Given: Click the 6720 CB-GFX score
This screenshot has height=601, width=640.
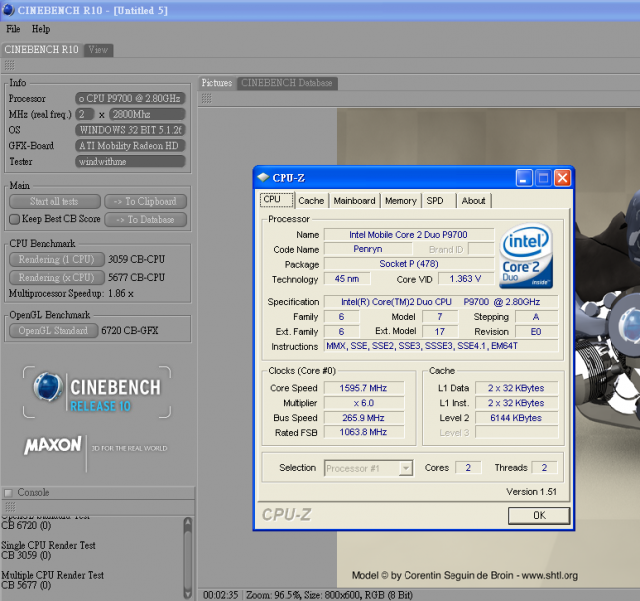Looking at the screenshot, I should coord(130,330).
